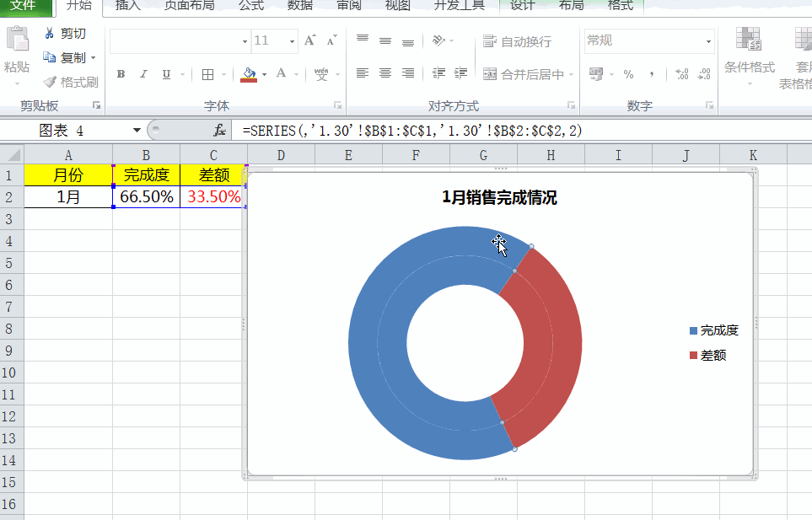This screenshot has height=520, width=812.
Task: Open 条件格式 conditional formatting
Action: click(749, 57)
